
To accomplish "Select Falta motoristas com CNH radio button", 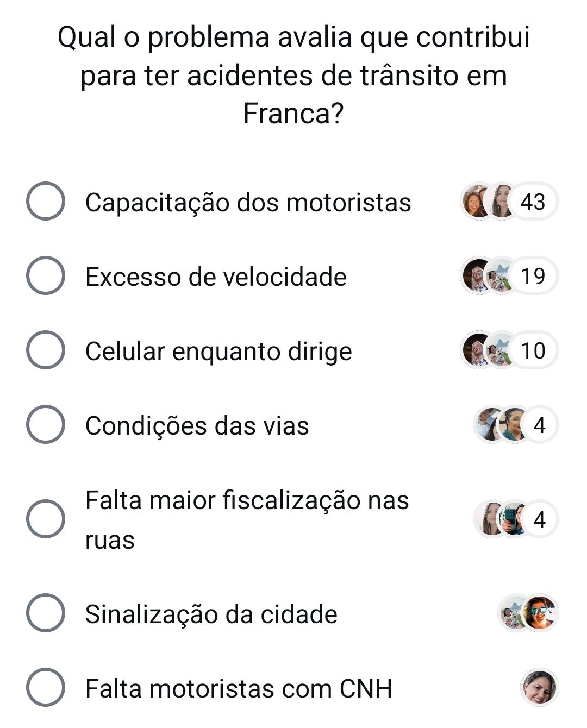I will point(46,688).
